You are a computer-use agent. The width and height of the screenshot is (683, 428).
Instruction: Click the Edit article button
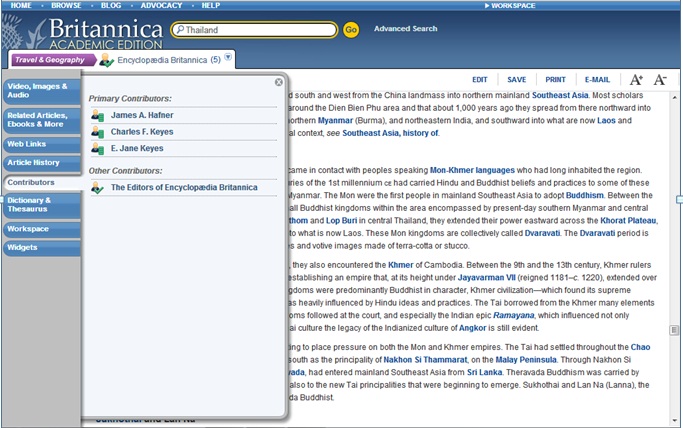pyautogui.click(x=480, y=80)
